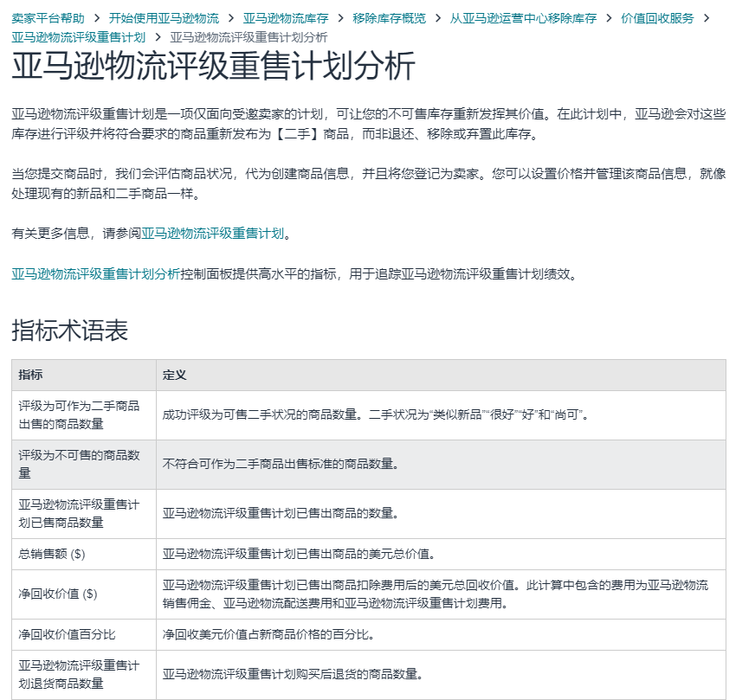
Task: Open the 亚马逊物流评级重售计划分析 dashboard link
Action: pyautogui.click(x=96, y=273)
